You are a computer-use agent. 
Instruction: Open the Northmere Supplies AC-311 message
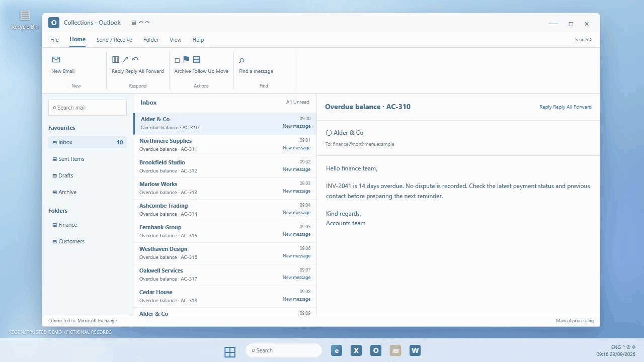click(x=225, y=145)
